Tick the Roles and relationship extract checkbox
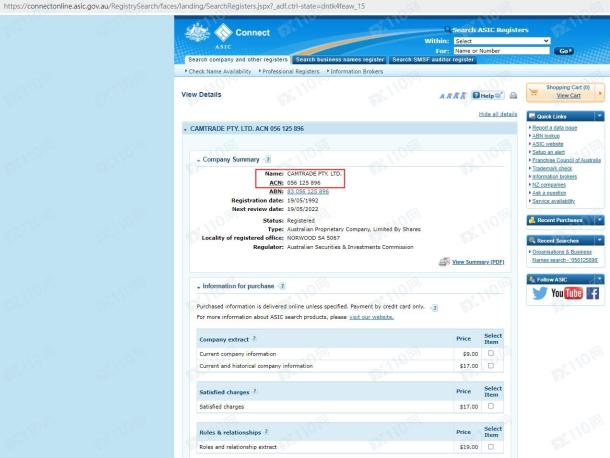Screen dimensions: 610x458 click(x=491, y=447)
